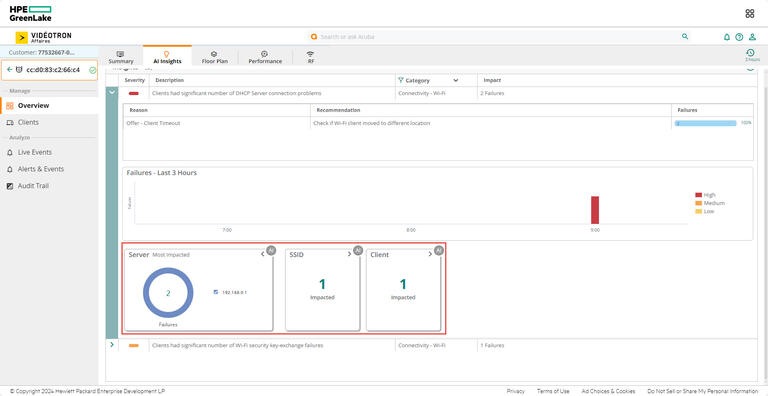768x396 pixels.
Task: Open Do Not Sell or Share link
Action: [702, 391]
